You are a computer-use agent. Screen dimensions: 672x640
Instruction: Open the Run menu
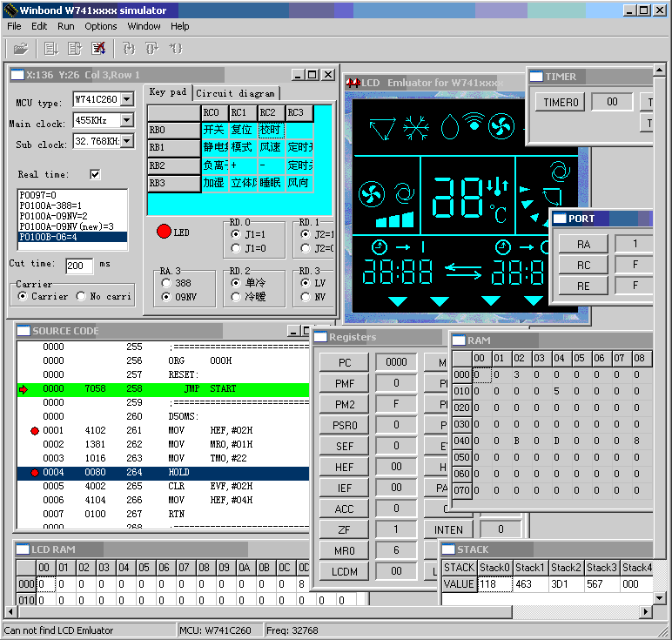[x=66, y=27]
